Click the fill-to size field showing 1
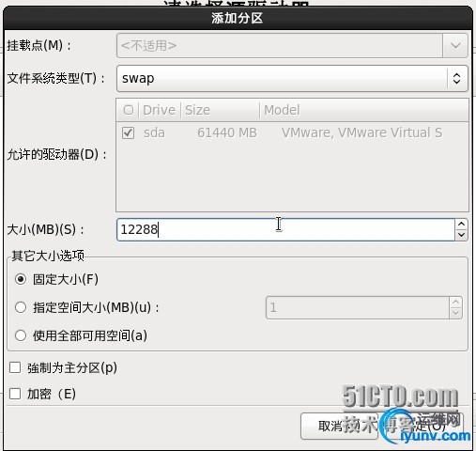This screenshot has height=451, width=476. (x=358, y=307)
